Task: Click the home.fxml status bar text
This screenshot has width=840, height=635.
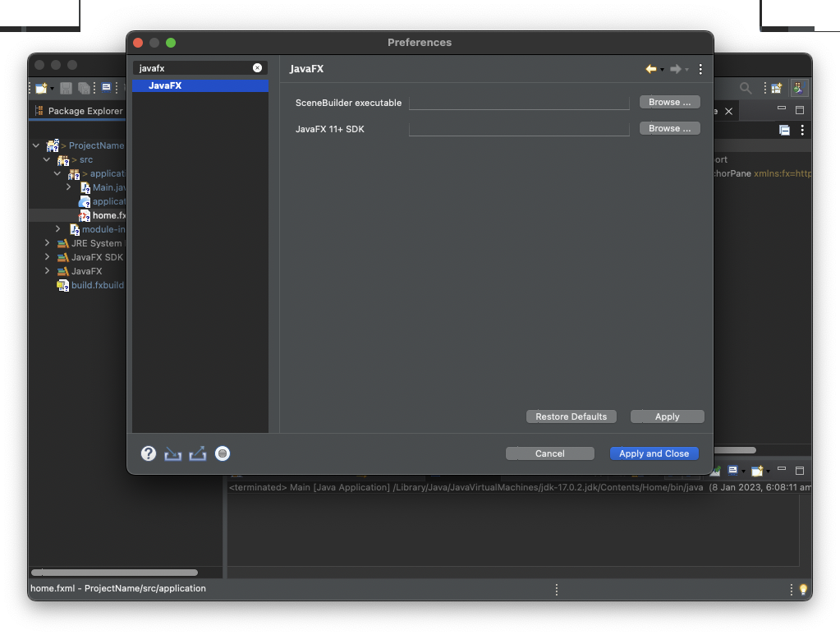Action: pos(118,588)
